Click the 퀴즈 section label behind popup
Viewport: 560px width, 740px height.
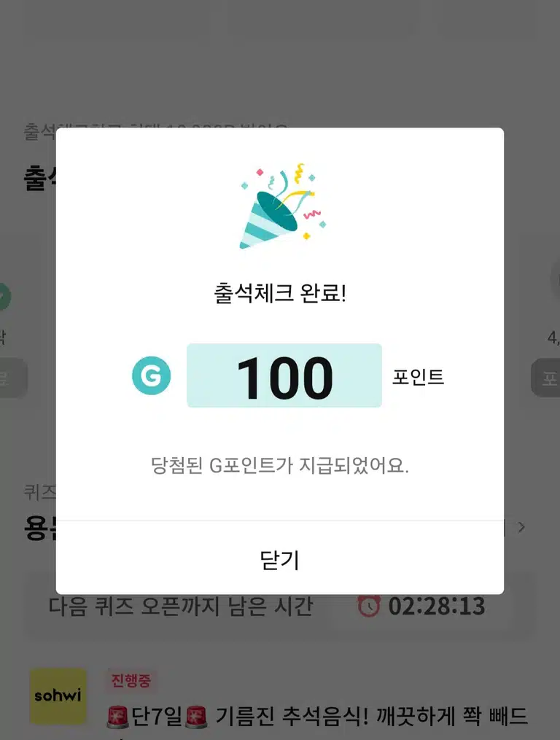[40, 492]
